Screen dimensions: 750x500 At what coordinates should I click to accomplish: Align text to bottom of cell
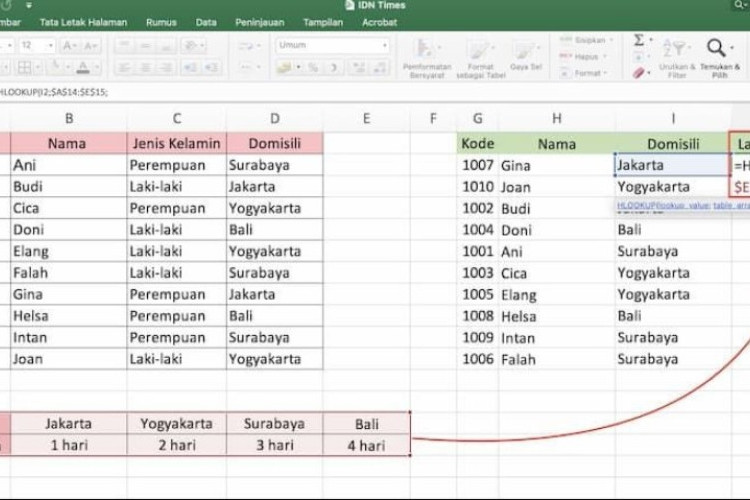tap(166, 45)
